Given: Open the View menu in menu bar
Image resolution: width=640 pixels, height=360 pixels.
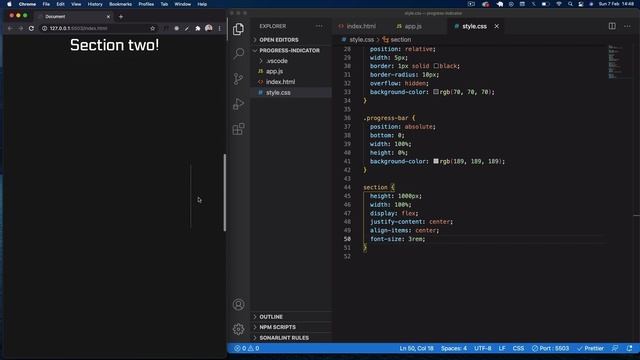Looking at the screenshot, I should click(76, 4).
